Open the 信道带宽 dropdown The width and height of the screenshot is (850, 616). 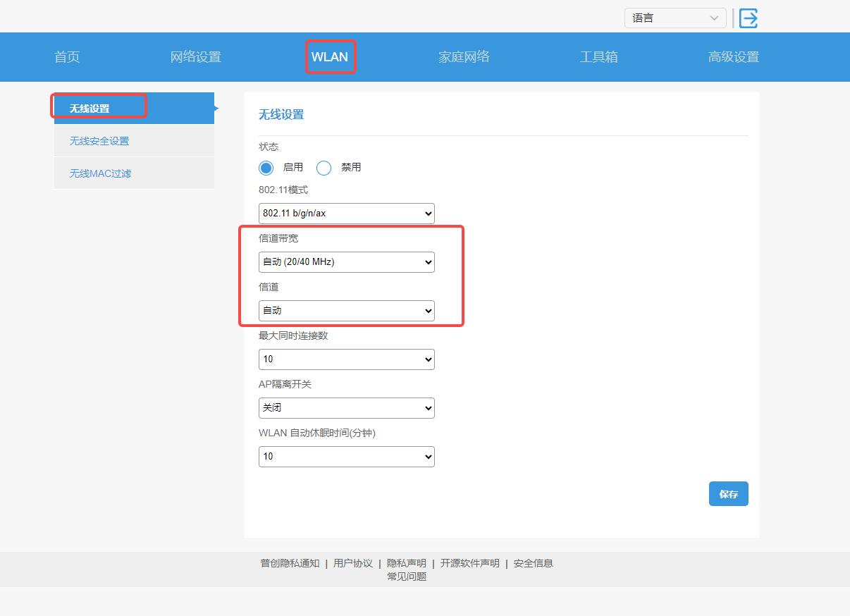click(346, 262)
